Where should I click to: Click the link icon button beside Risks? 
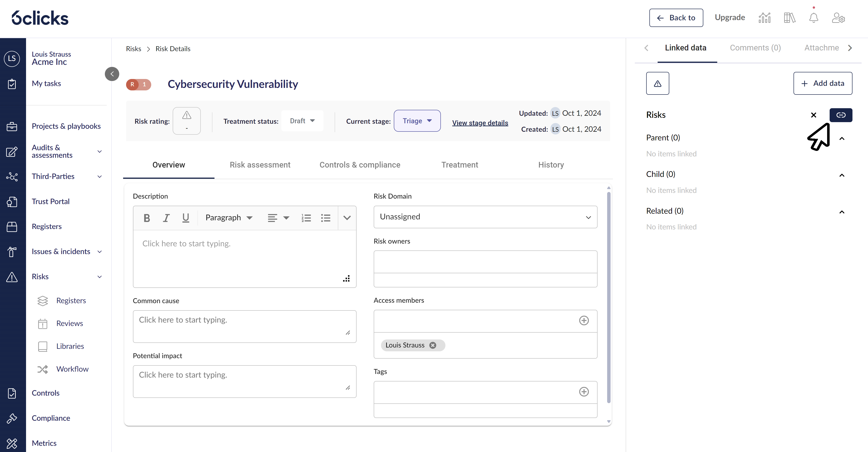coord(841,115)
